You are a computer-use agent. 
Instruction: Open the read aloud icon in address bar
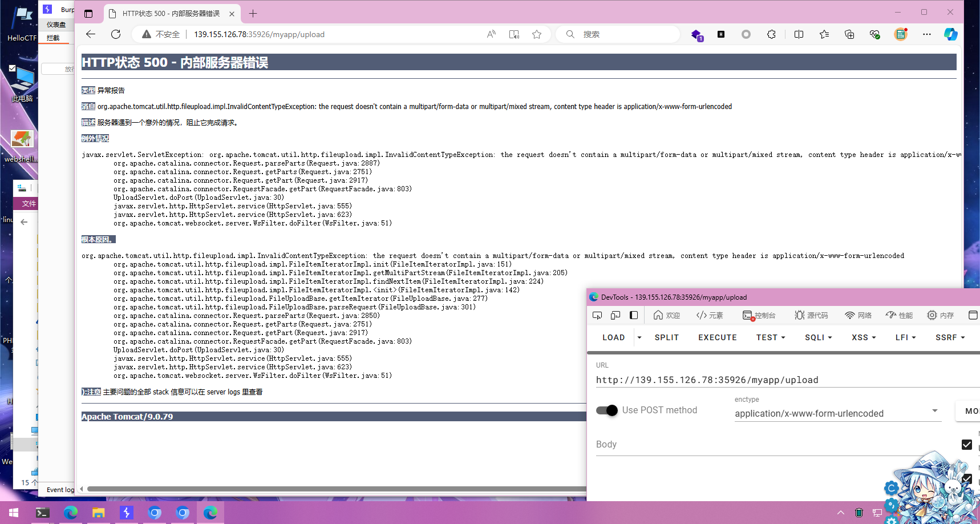pos(491,34)
